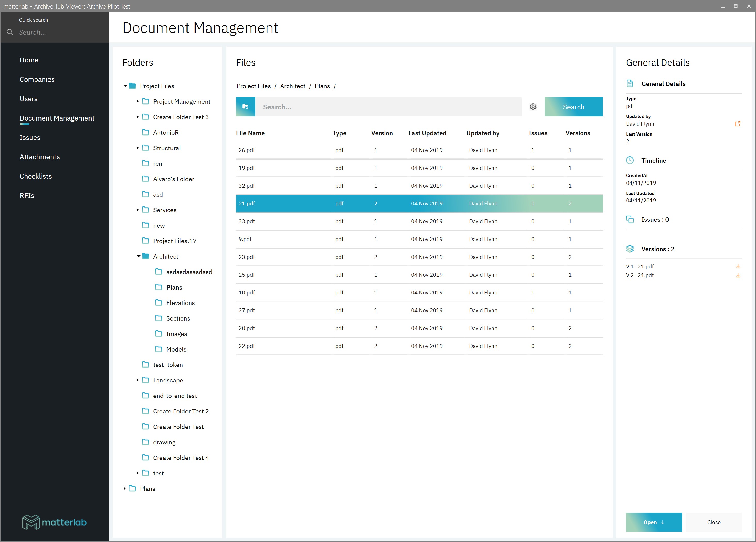This screenshot has width=756, height=542.
Task: Click the Versions stacked layers icon
Action: (x=630, y=249)
